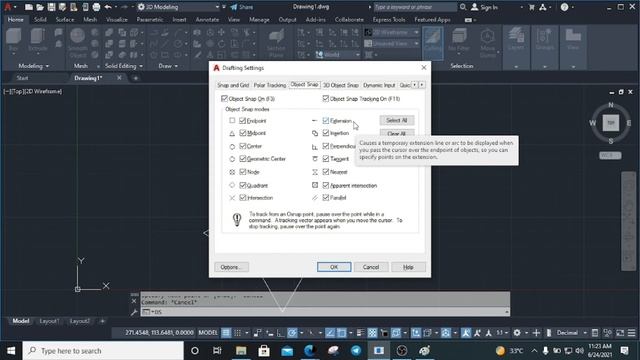
Task: Click the Help question mark icon
Action: pos(564,7)
